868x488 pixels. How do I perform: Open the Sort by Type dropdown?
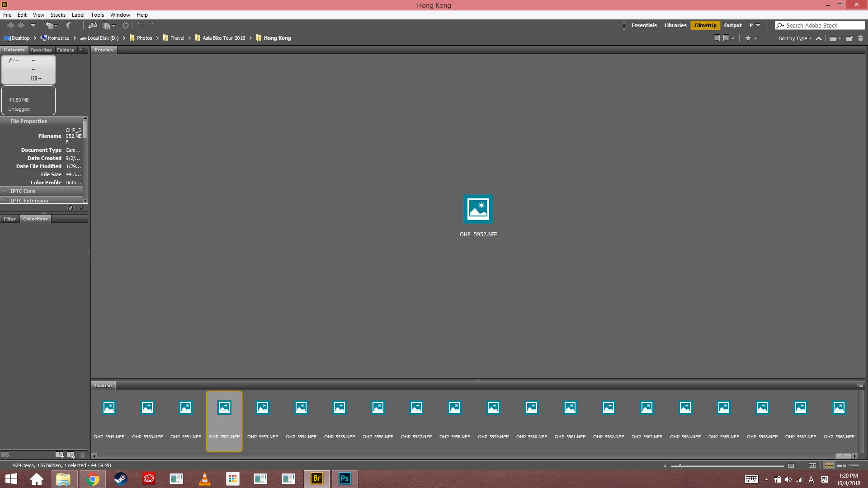tap(795, 38)
